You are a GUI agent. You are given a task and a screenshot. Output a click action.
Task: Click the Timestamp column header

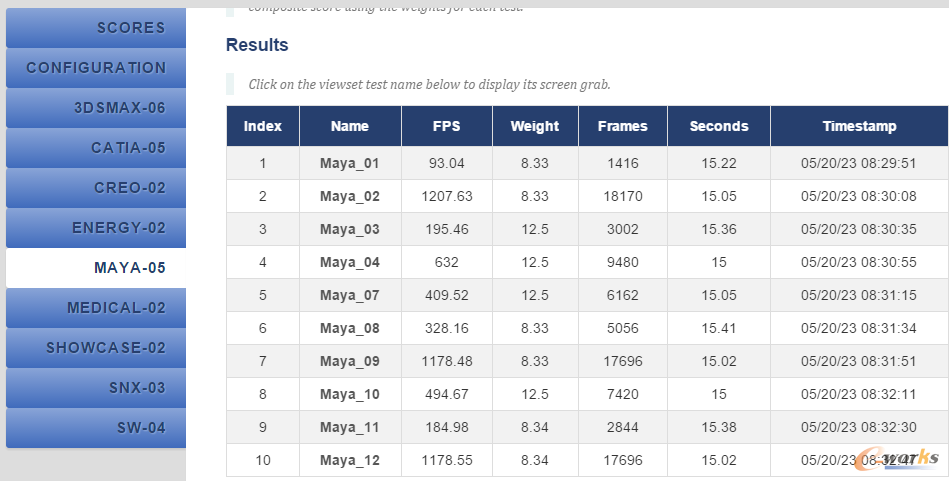tap(859, 126)
